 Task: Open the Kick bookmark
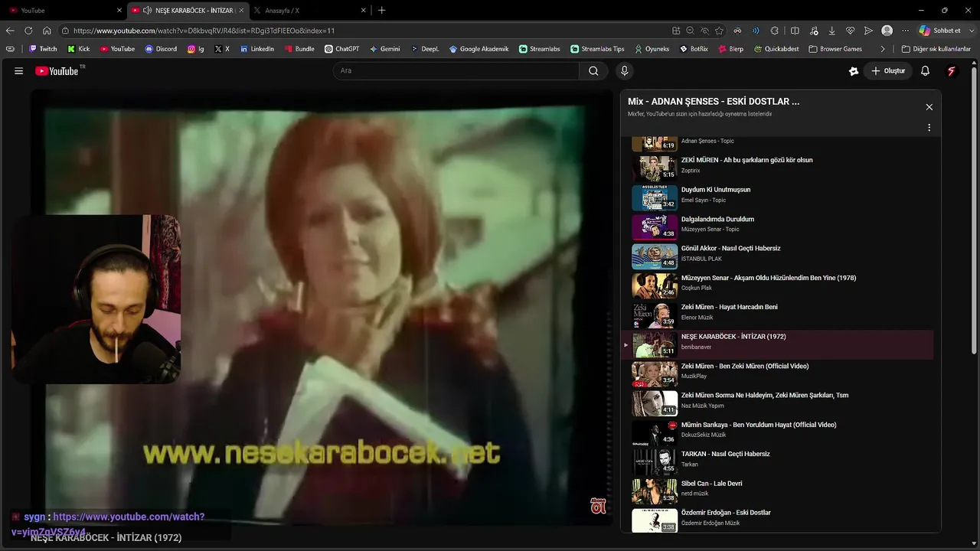tap(79, 49)
